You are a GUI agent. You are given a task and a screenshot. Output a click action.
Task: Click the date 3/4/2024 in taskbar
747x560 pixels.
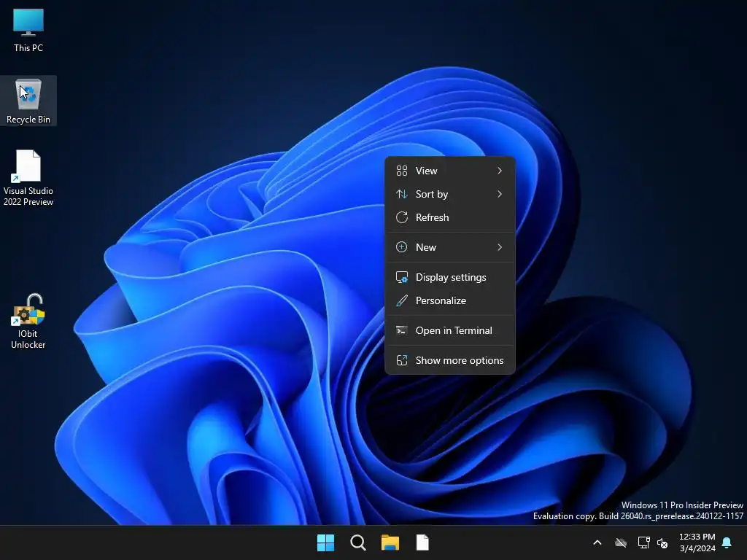697,548
